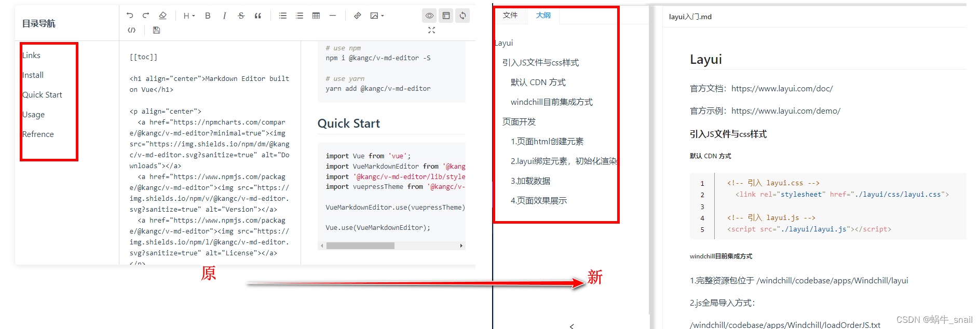Click the Layui heading in the document
This screenshot has height=329, width=980.
[x=705, y=59]
